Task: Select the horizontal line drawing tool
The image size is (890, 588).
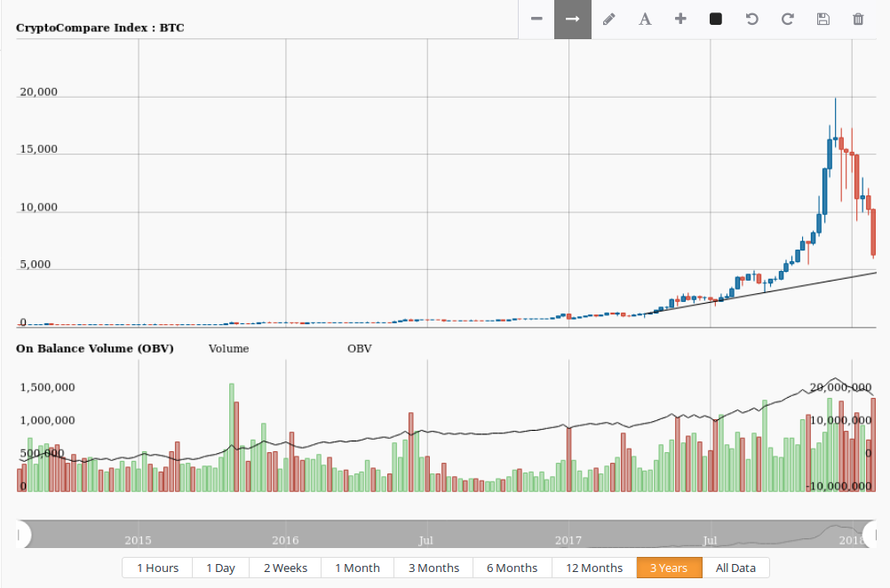Action: pos(536,19)
